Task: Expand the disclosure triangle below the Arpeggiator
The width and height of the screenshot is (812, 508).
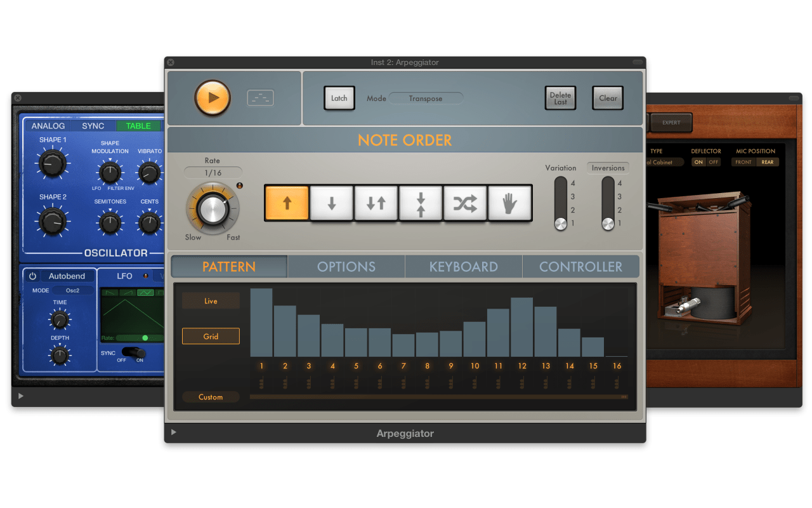Action: (x=173, y=433)
